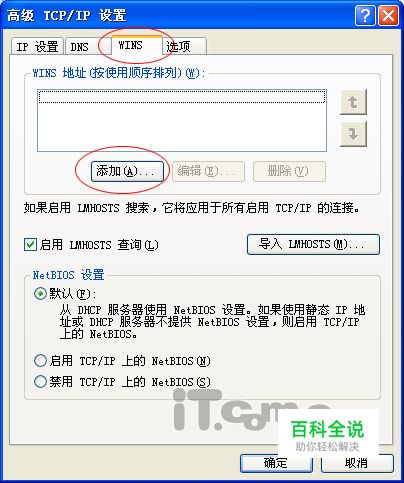Select the empty WINS address list row

tap(182, 97)
